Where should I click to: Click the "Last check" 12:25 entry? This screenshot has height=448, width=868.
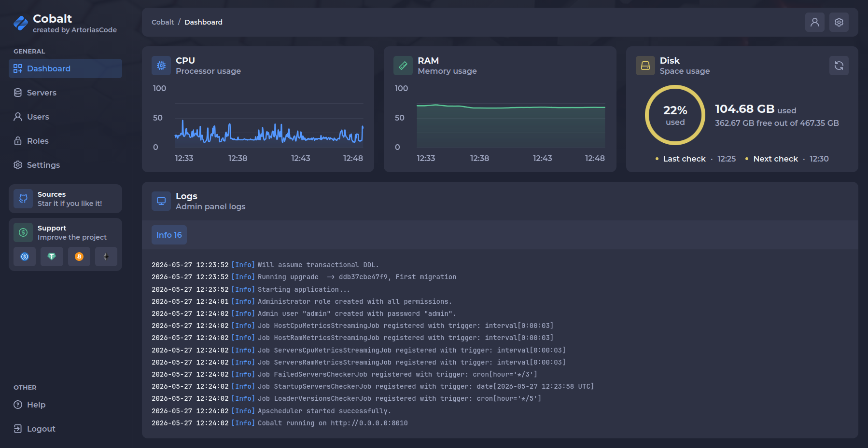tap(695, 159)
